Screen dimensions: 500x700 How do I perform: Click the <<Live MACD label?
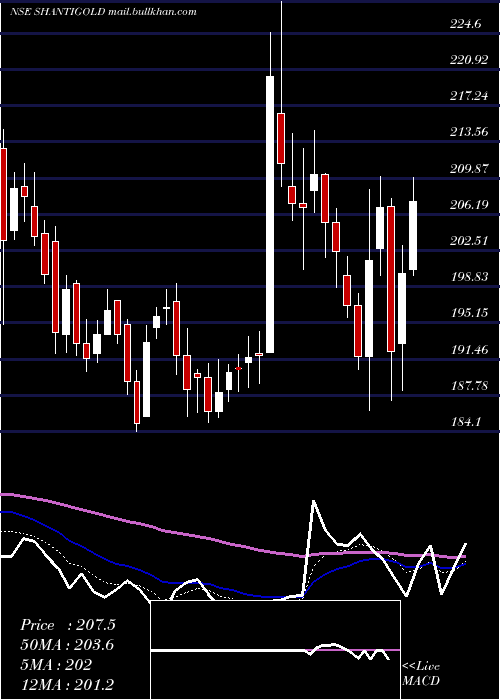click(x=421, y=673)
